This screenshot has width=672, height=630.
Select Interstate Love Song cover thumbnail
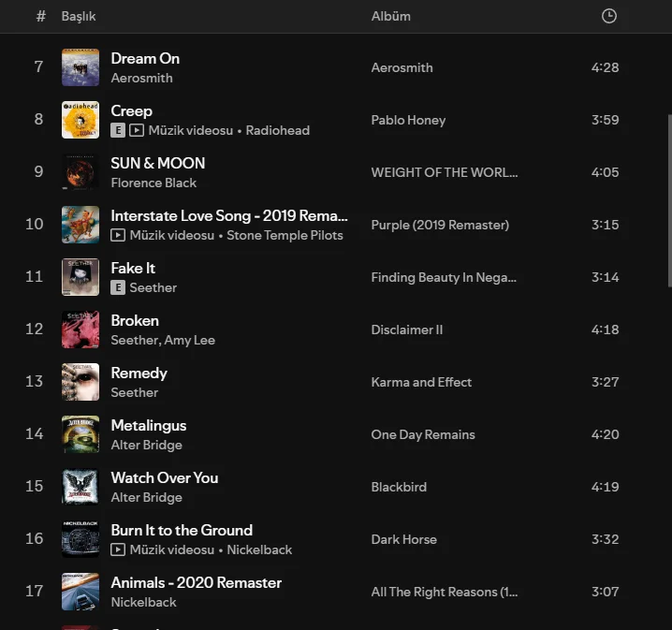pos(80,225)
